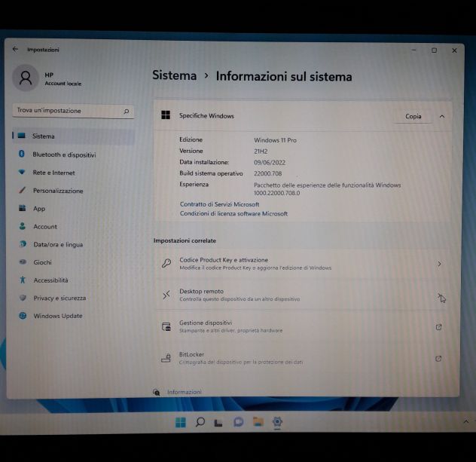Viewport: 476px width, 462px height.
Task: Open Condizioni di licenza software Microsoft link
Action: (x=233, y=213)
